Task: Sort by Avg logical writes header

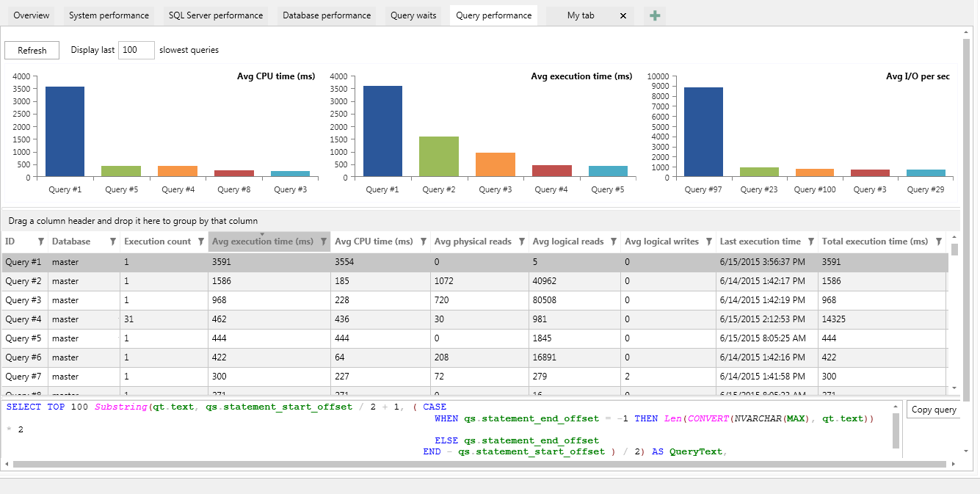Action: (x=661, y=241)
